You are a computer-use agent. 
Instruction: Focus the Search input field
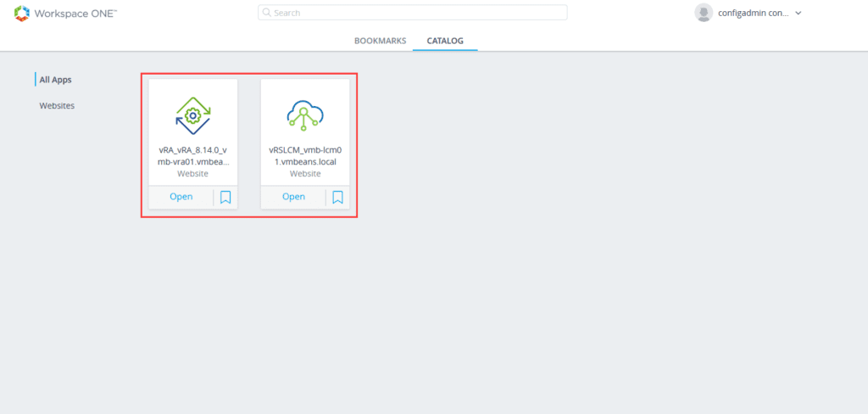click(413, 12)
